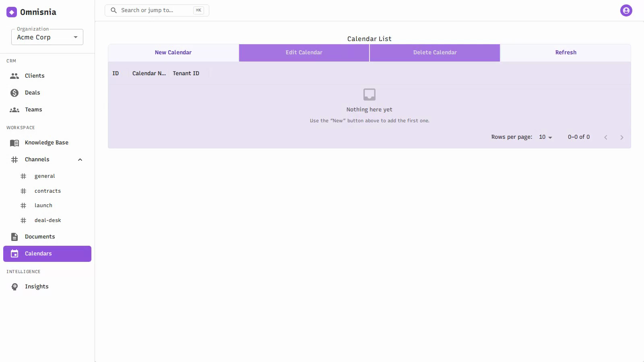This screenshot has width=644, height=362.
Task: Open the deal-desk channel
Action: pyautogui.click(x=47, y=220)
